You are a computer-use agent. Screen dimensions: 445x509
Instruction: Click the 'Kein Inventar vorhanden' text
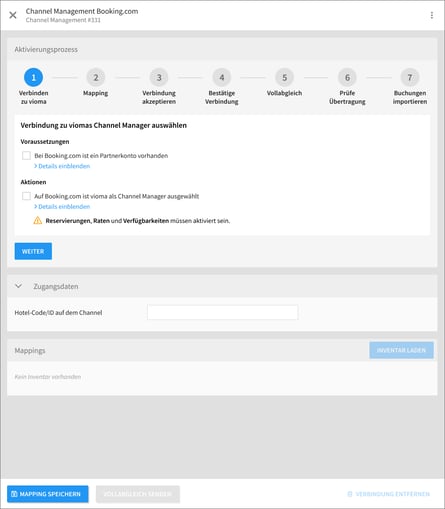(x=48, y=377)
